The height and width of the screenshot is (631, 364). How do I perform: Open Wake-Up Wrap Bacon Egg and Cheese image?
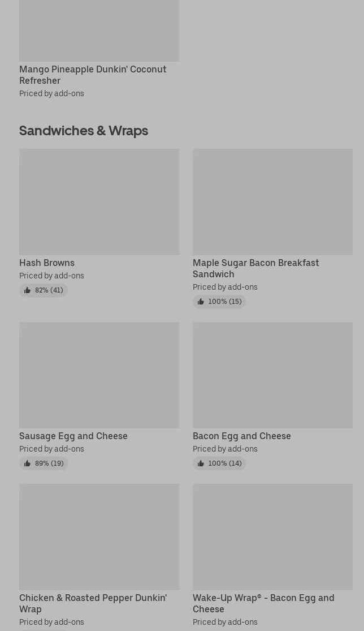272,536
